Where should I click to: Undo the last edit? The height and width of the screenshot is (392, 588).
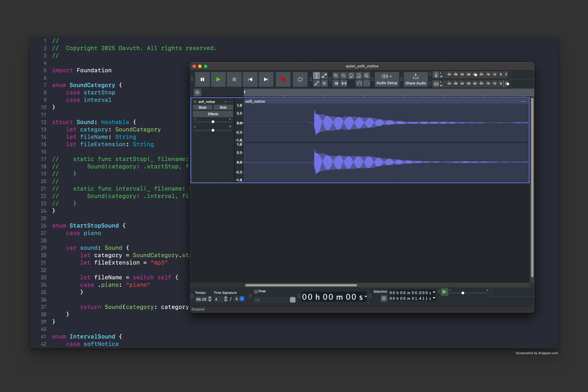coord(359,83)
